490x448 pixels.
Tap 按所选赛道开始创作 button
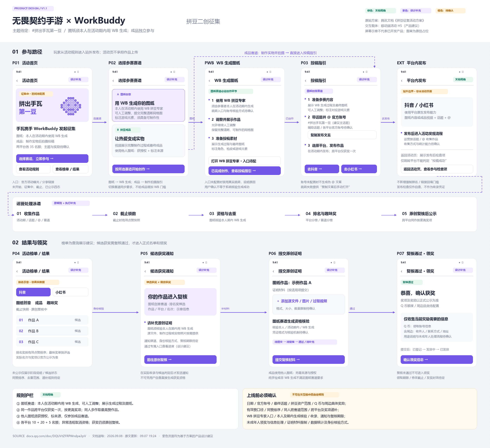click(x=148, y=169)
